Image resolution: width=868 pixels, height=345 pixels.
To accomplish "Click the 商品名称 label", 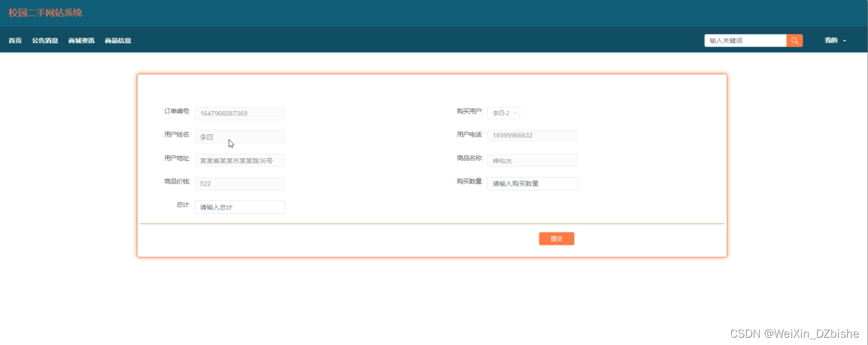I will coord(470,159).
